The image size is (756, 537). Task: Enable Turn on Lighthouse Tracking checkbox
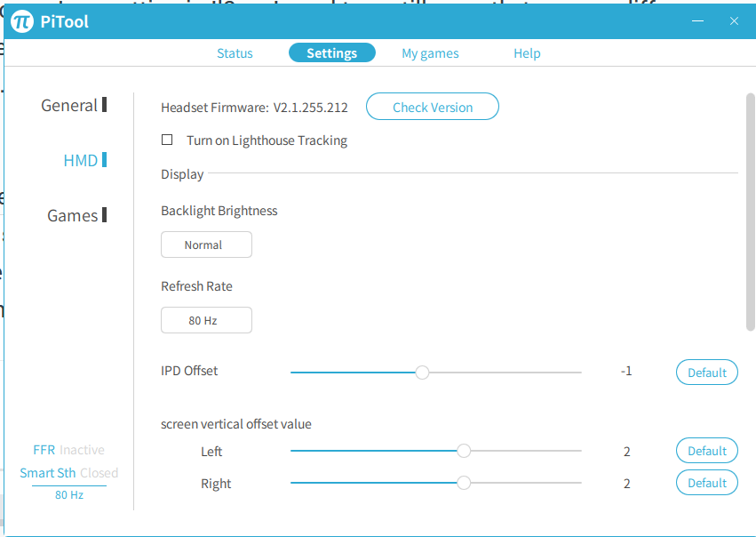(167, 140)
